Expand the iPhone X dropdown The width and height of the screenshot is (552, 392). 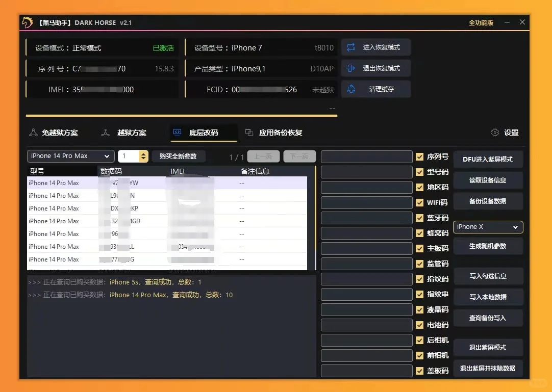click(488, 227)
